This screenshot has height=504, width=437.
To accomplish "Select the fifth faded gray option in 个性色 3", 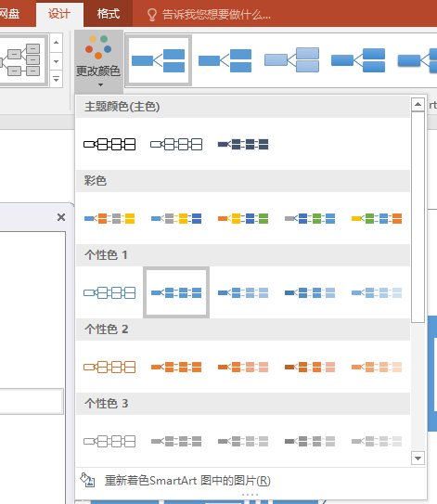I will click(377, 441).
